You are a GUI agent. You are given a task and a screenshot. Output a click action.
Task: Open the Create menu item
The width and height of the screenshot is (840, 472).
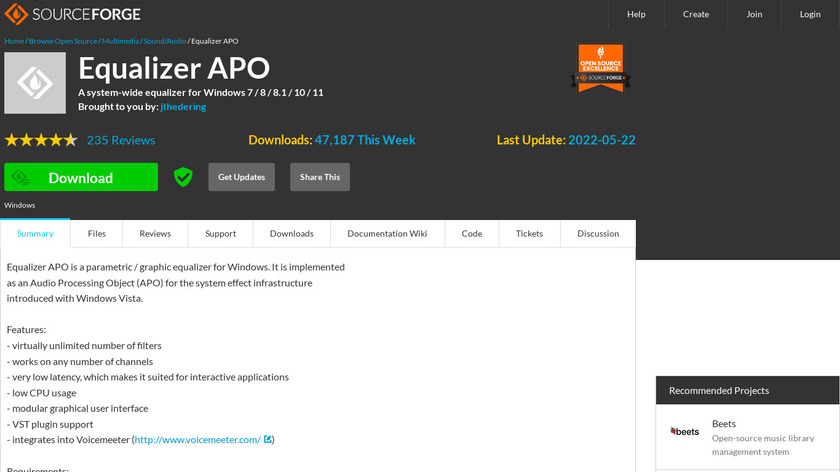[x=696, y=14]
